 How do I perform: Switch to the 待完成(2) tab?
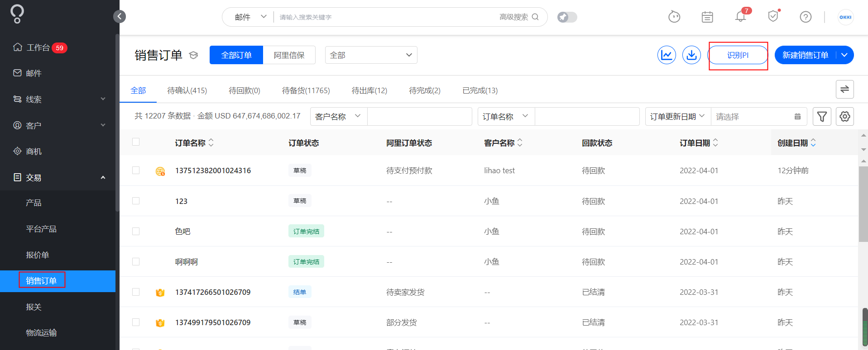(x=425, y=90)
